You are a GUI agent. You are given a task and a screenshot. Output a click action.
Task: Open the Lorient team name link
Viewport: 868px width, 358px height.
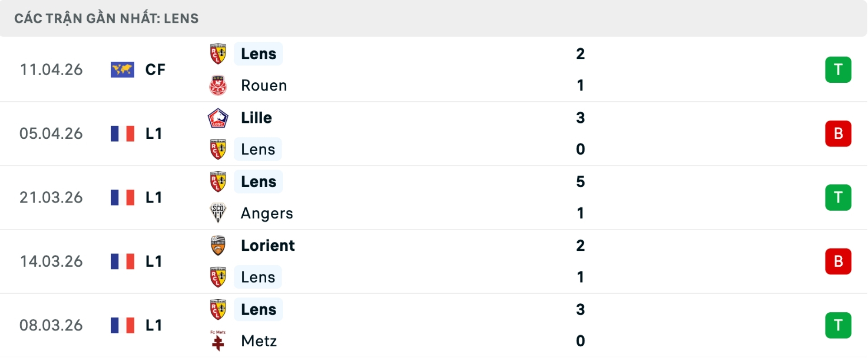point(268,245)
